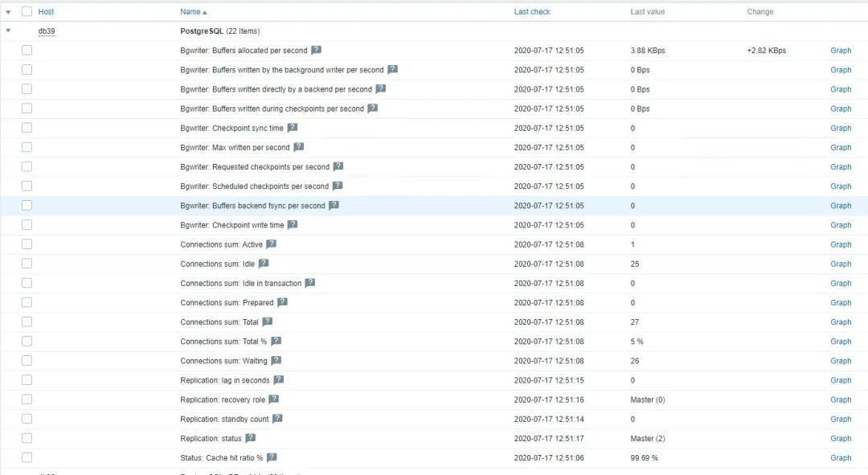Image resolution: width=868 pixels, height=475 pixels.
Task: Open help icon for Buffers backend fsync
Action: pyautogui.click(x=334, y=205)
